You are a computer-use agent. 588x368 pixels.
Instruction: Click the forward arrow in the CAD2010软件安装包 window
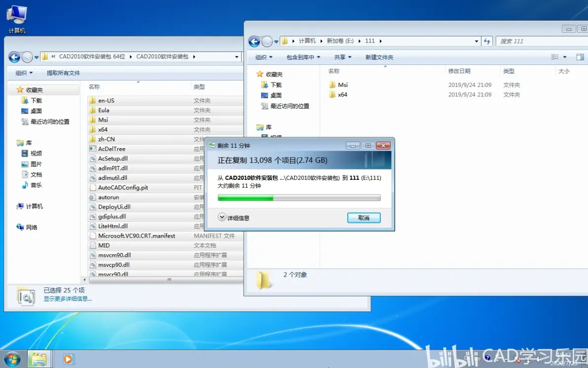point(27,57)
